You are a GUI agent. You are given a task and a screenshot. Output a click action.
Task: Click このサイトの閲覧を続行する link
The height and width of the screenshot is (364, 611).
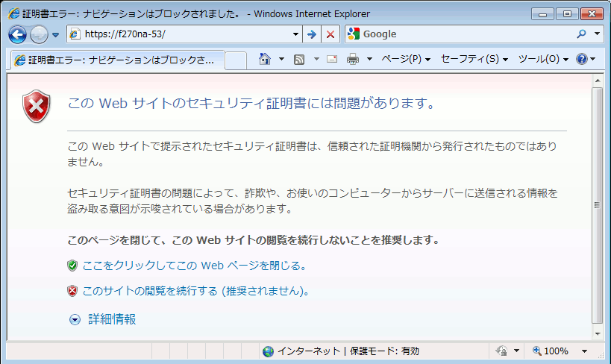pos(195,291)
